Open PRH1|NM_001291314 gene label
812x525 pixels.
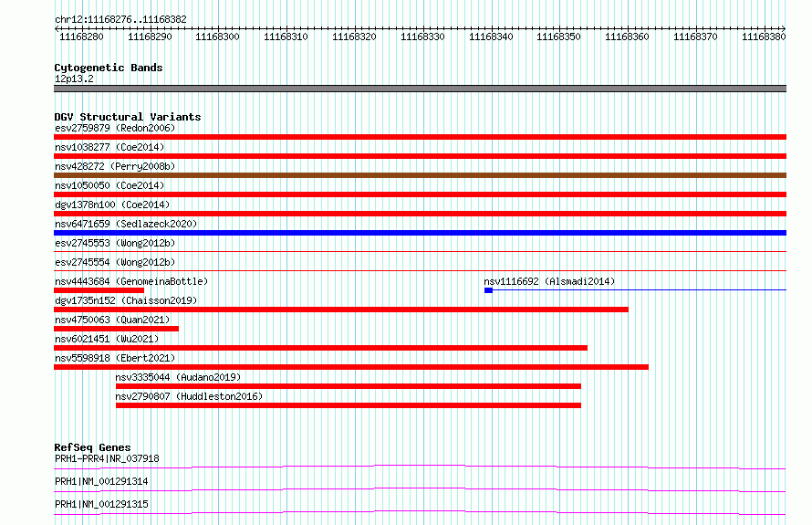coord(101,481)
